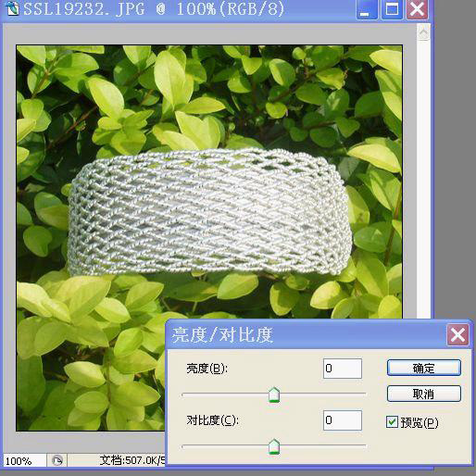Click the 100% zoom field in status bar
This screenshot has width=476, height=476.
(x=24, y=461)
